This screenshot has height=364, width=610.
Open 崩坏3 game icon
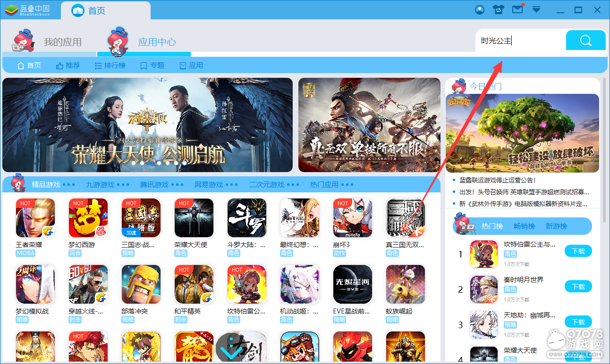pyautogui.click(x=353, y=217)
